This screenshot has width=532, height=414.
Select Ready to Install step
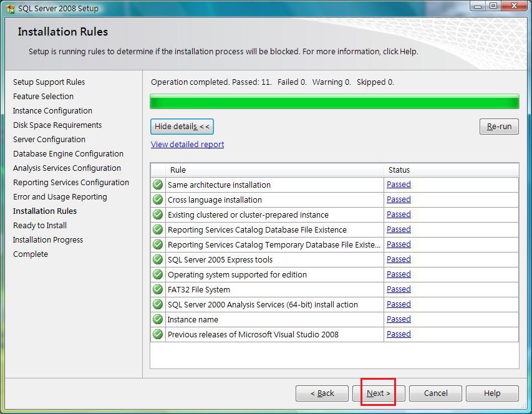point(40,226)
